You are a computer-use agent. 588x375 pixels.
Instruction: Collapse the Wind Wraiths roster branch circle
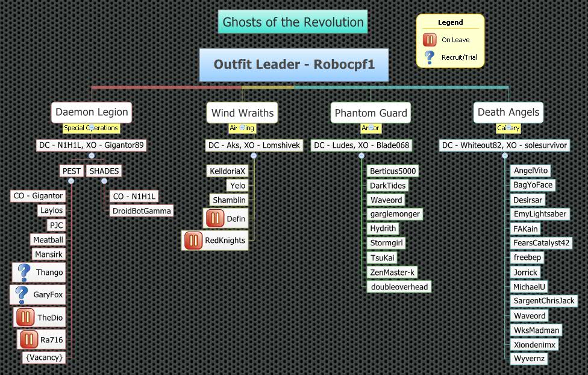coord(254,155)
